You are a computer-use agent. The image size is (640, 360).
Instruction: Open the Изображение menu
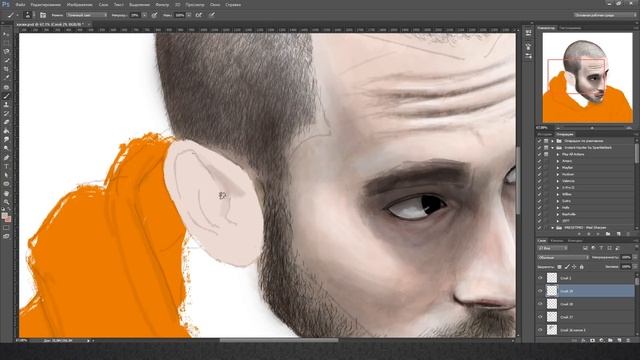click(79, 5)
